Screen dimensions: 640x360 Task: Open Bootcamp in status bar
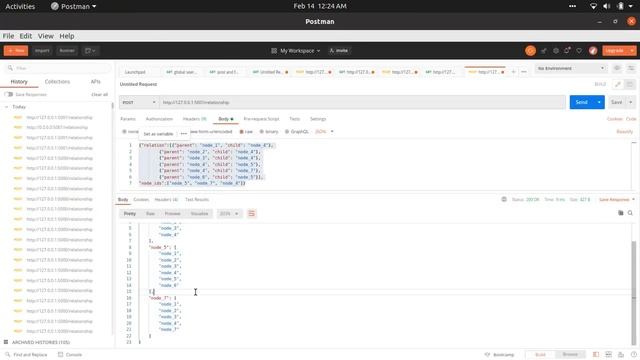click(x=499, y=355)
